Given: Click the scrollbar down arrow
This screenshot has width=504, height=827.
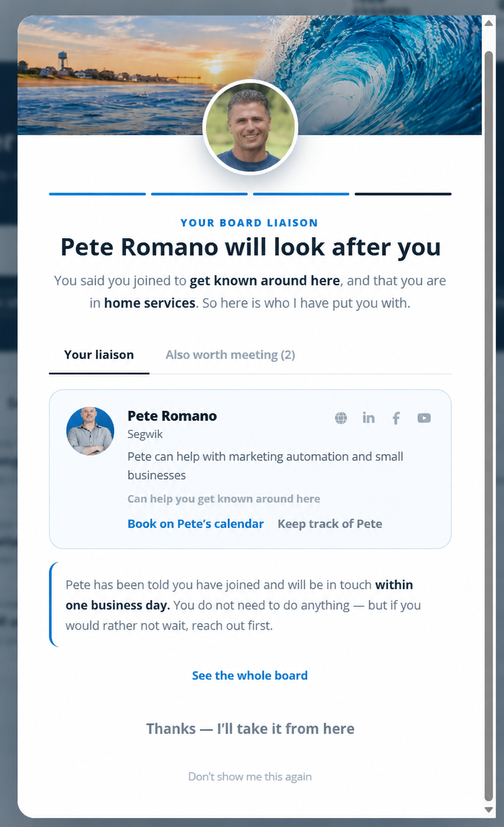Looking at the screenshot, I should (x=489, y=809).
